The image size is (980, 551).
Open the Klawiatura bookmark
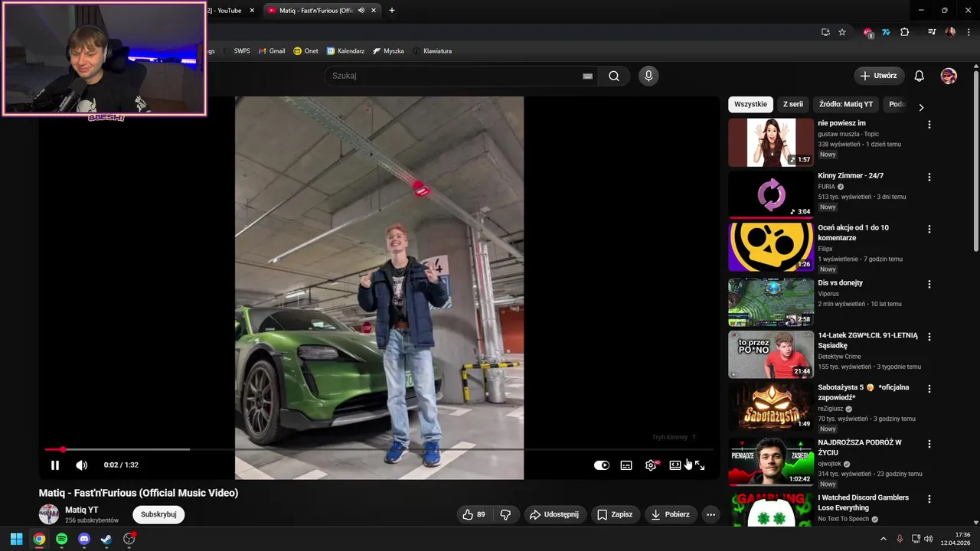pos(432,51)
